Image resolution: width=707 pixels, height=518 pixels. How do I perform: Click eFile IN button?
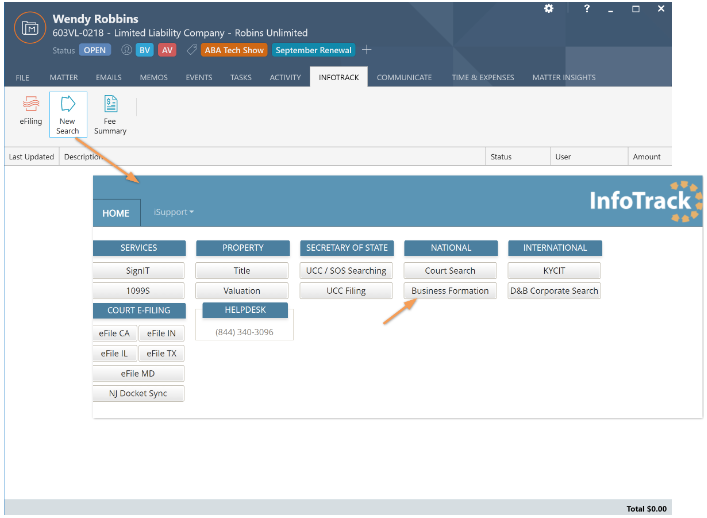tap(161, 333)
